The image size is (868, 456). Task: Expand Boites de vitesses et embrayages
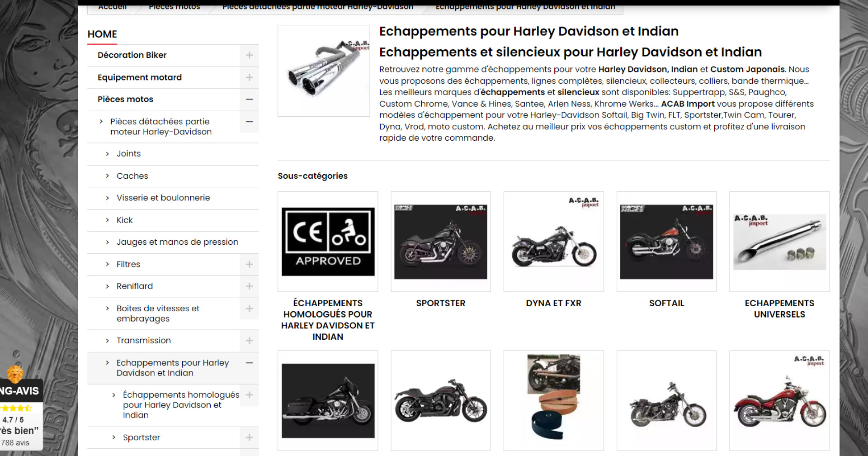249,309
